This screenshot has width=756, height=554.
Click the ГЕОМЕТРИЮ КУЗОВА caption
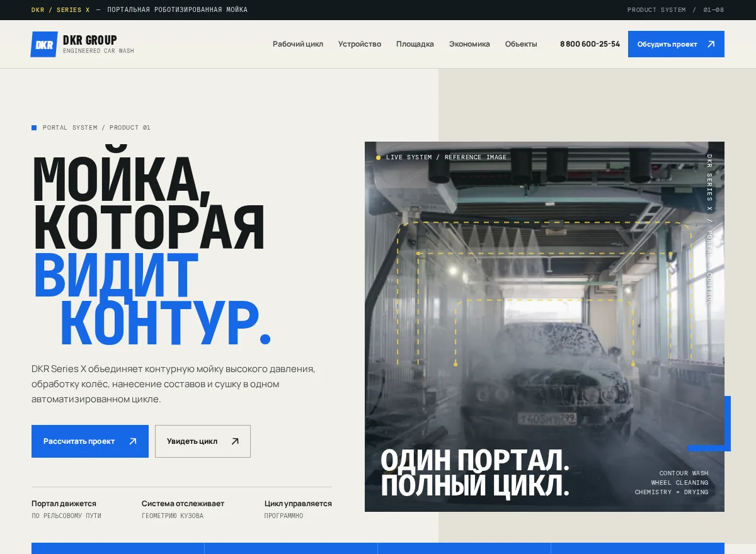point(173,516)
